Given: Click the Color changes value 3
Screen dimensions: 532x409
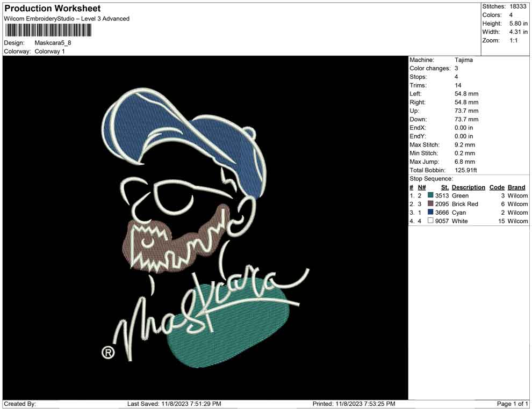Looking at the screenshot, I should click(456, 69).
